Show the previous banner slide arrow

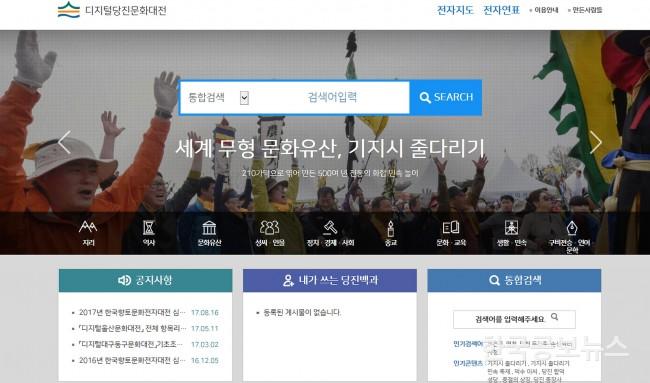[x=64, y=142]
